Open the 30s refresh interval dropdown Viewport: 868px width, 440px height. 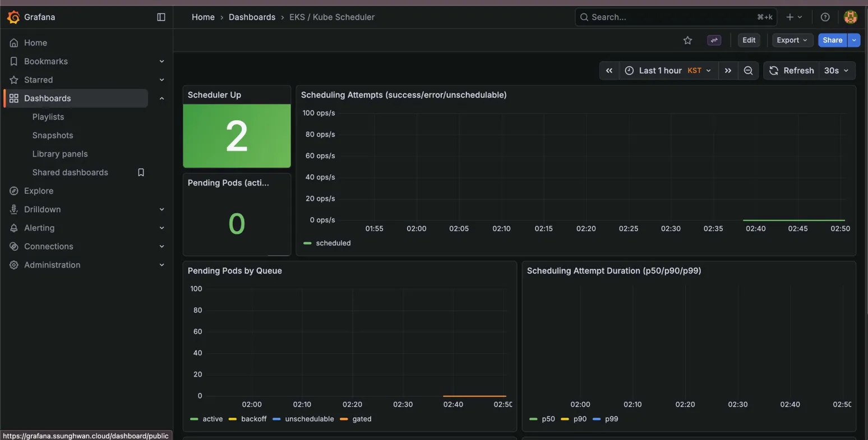(837, 71)
